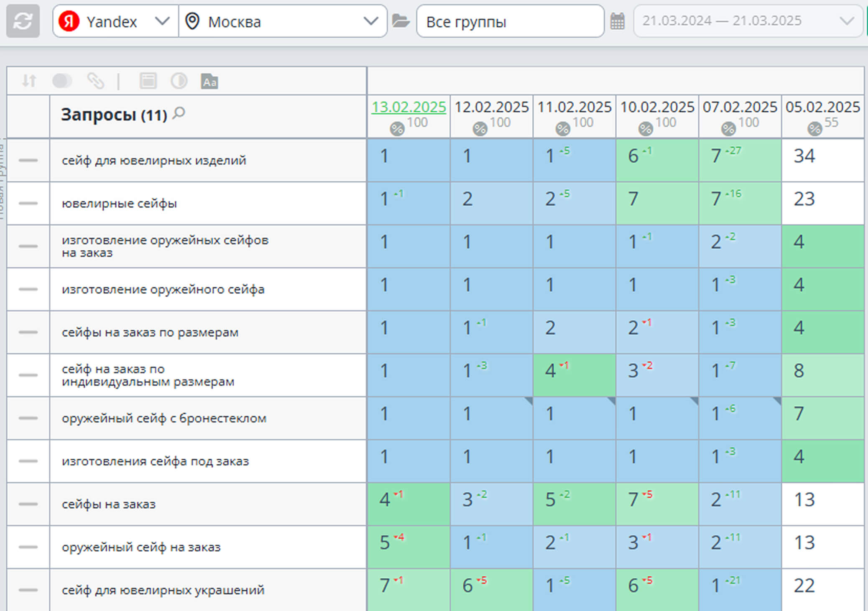Click the link chain icon in table toolbar
Image resolution: width=868 pixels, height=611 pixels.
click(x=95, y=81)
